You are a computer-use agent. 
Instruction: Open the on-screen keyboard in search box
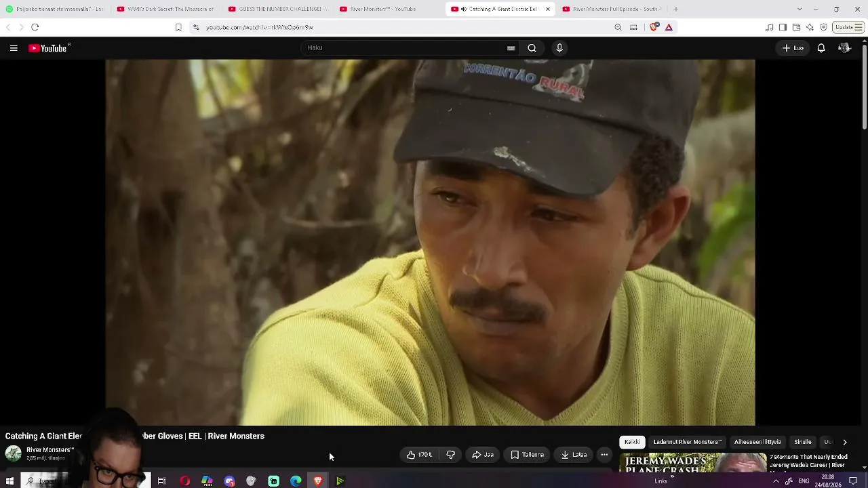[x=511, y=48]
